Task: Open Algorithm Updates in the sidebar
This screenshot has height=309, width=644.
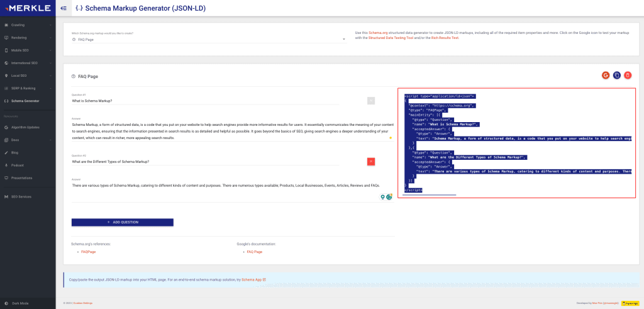Action: (x=28, y=127)
